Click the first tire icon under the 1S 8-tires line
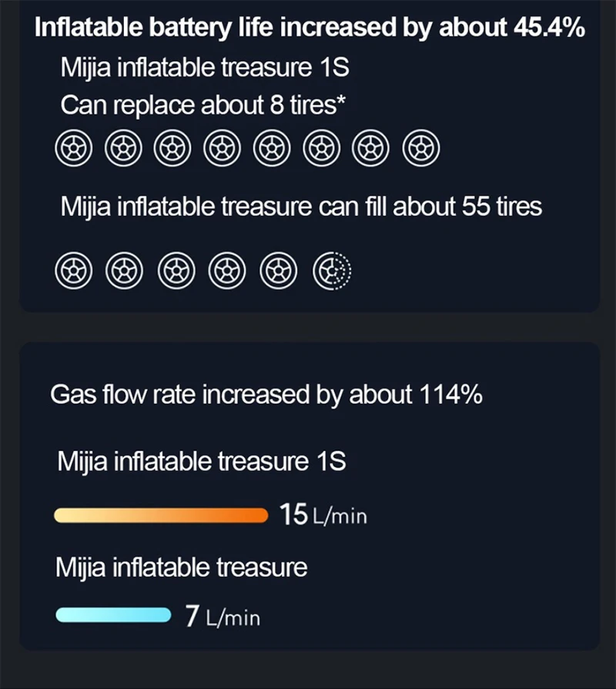This screenshot has height=689, width=616. (73, 149)
